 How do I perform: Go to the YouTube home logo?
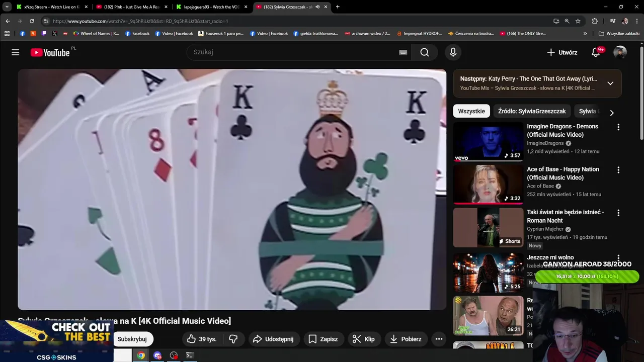coord(50,52)
